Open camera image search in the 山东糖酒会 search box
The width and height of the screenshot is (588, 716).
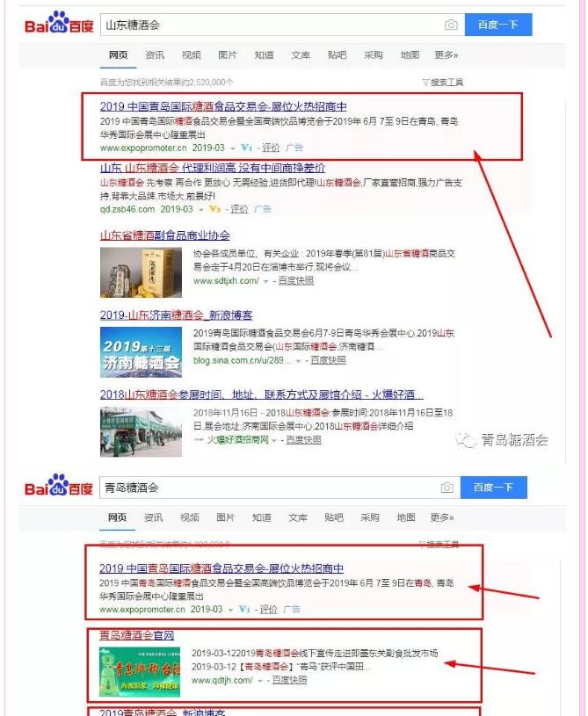pos(451,25)
